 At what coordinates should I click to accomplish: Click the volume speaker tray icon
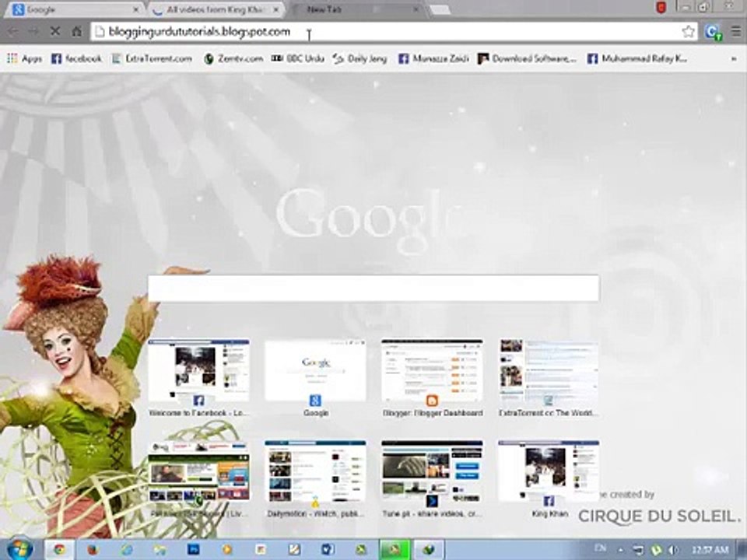point(673,550)
